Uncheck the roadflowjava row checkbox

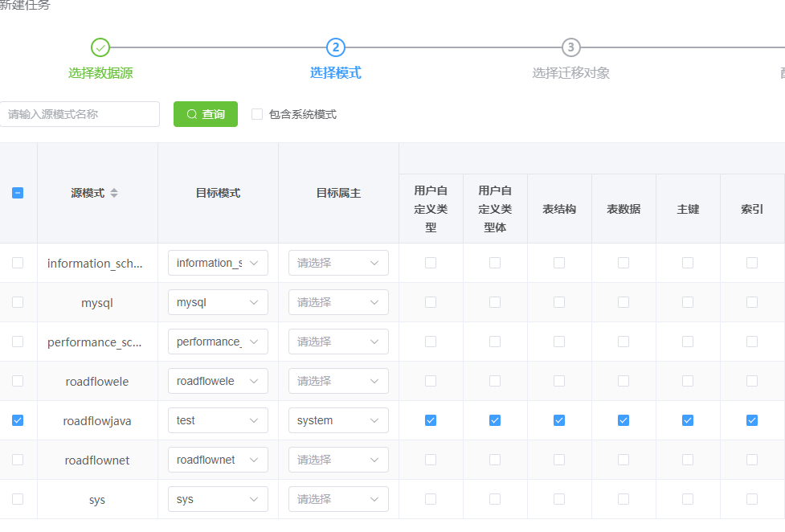18,420
